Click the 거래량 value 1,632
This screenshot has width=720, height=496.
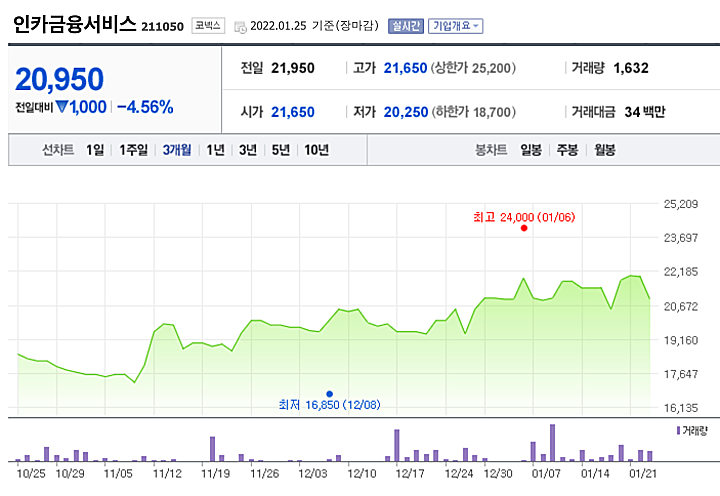(x=631, y=68)
